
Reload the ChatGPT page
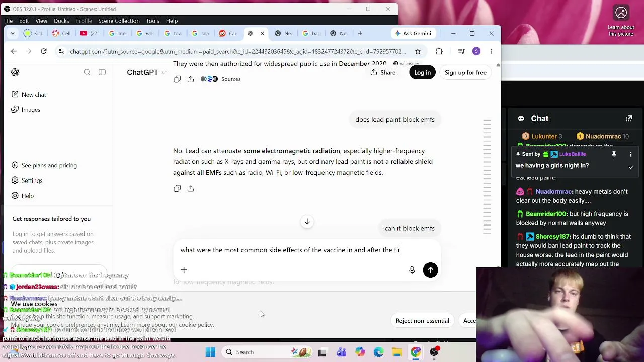coord(44,51)
